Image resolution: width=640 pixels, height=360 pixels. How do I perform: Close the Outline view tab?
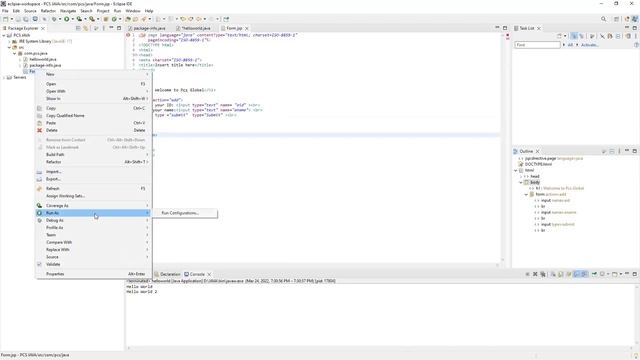pyautogui.click(x=538, y=151)
